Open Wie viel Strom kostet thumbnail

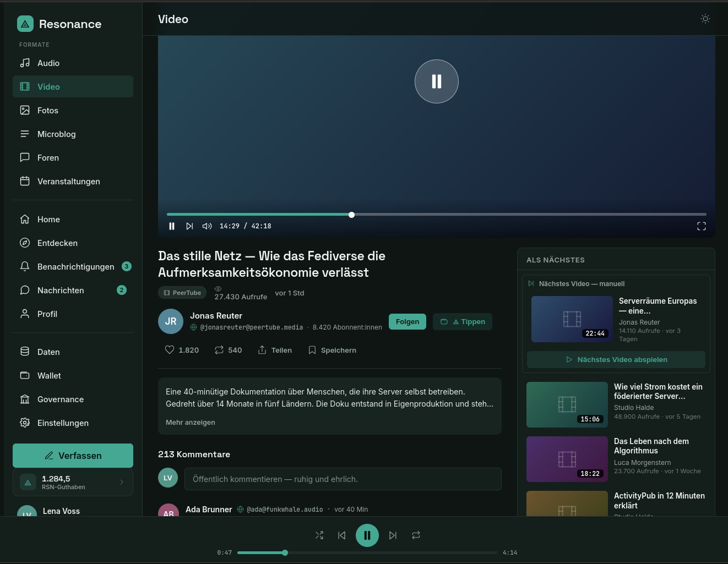[567, 404]
